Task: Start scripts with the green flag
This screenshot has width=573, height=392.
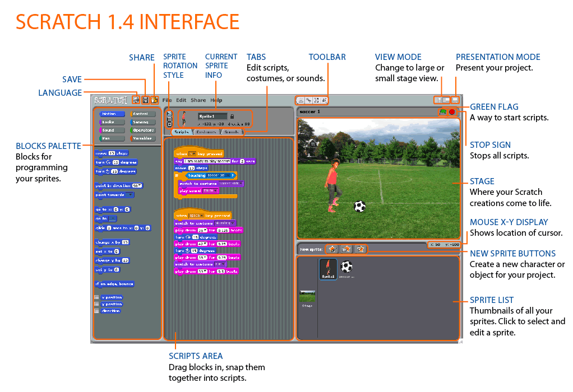Action: tap(443, 112)
